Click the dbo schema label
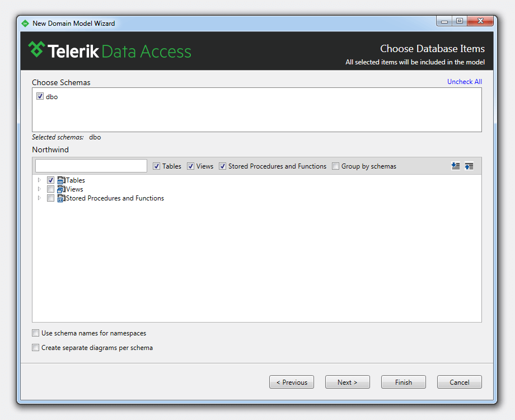 52,97
